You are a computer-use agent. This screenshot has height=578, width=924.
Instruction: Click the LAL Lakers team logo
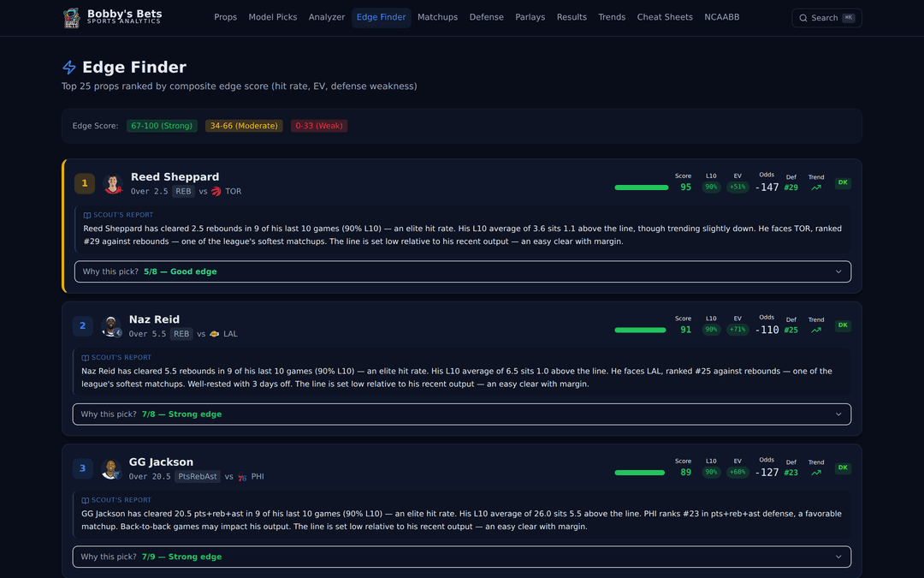215,334
